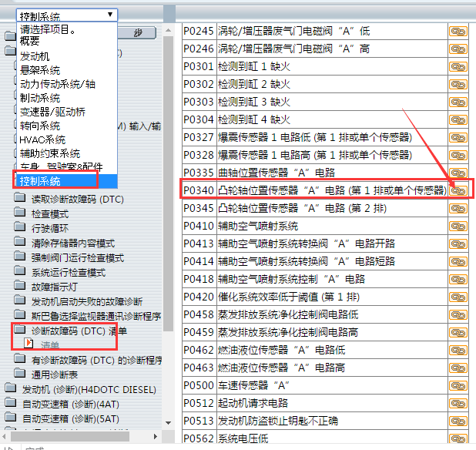Pick 动力传动系统/轴 from the list

(57, 84)
